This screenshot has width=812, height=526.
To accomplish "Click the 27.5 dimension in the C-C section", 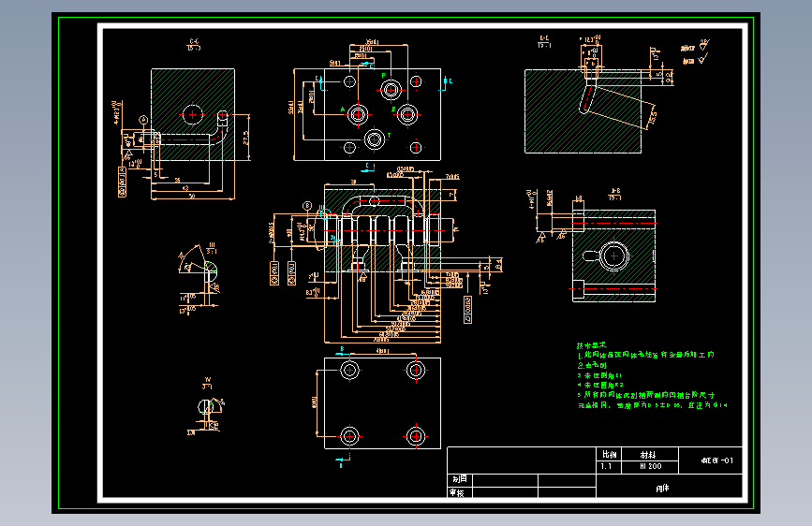I will pyautogui.click(x=246, y=138).
